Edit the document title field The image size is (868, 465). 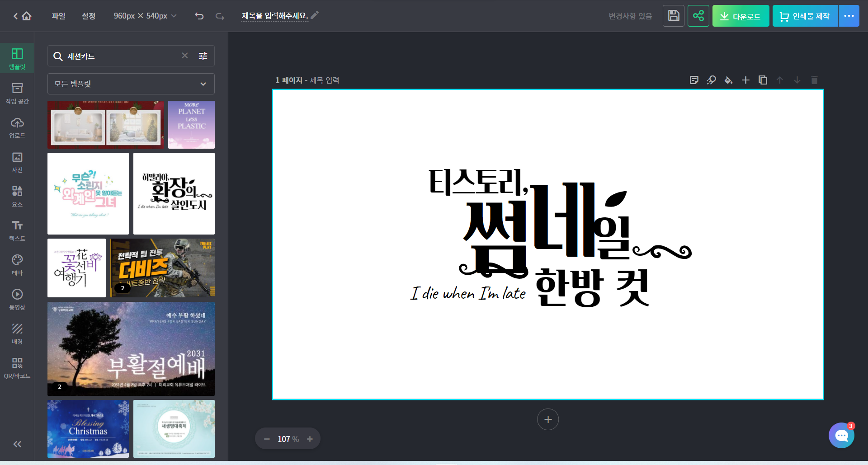[x=275, y=16]
